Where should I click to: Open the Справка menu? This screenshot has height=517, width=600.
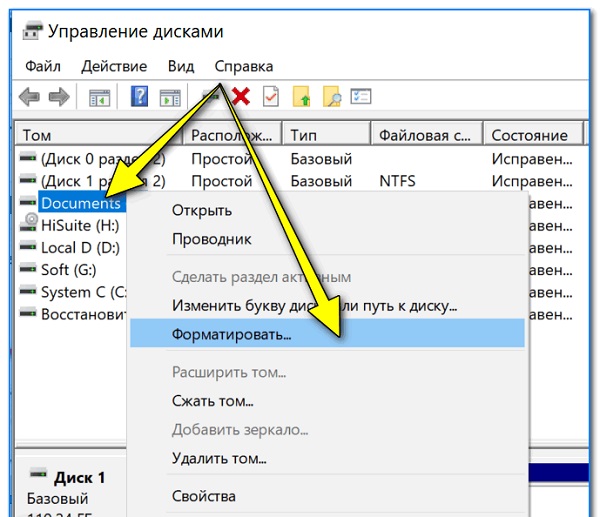pos(244,67)
